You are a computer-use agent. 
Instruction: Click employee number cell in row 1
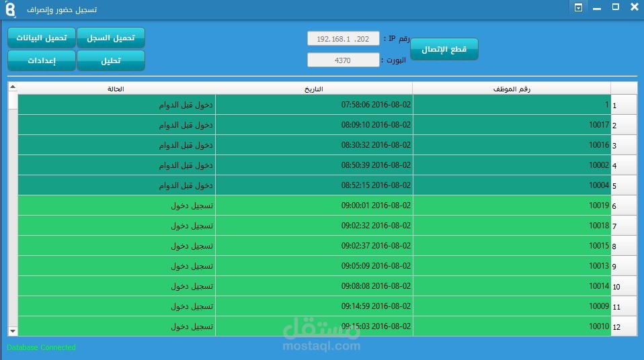(512, 105)
